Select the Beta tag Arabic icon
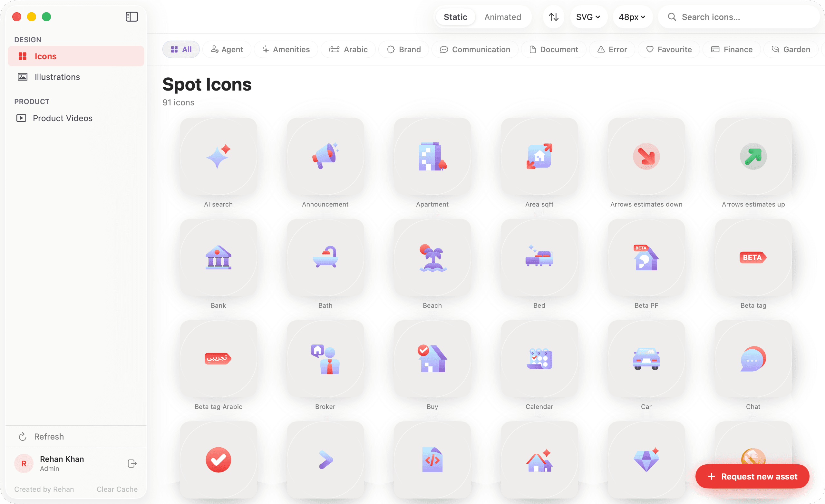825x504 pixels. tap(218, 359)
